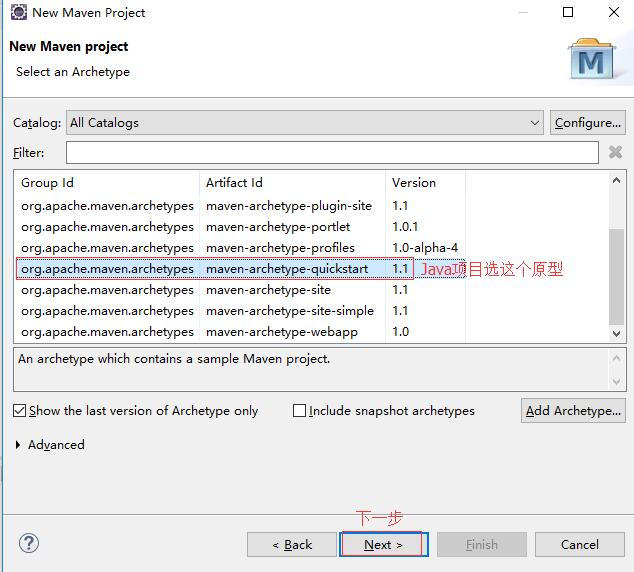Click version 1.0.1 cell
Screen dimensions: 634x572
405,227
